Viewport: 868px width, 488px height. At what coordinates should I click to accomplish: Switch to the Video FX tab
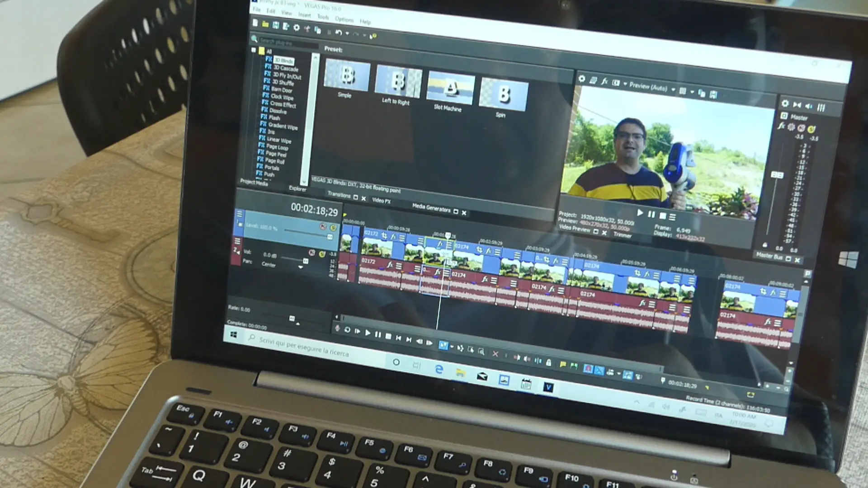coord(381,201)
